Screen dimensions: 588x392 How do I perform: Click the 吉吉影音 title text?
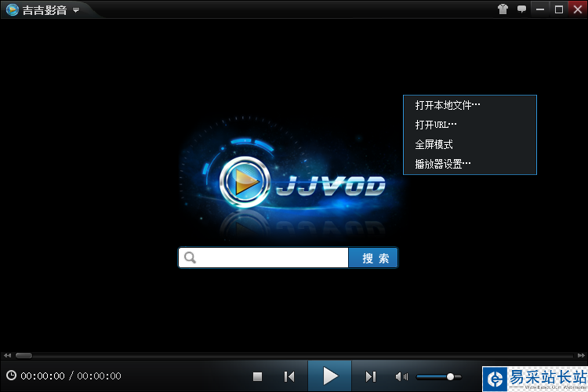pos(45,10)
